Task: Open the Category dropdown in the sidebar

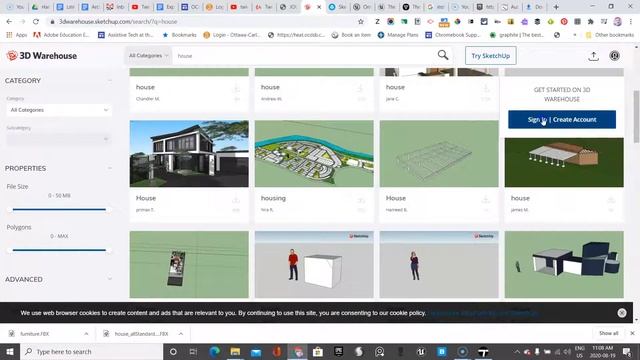Action: [59, 110]
